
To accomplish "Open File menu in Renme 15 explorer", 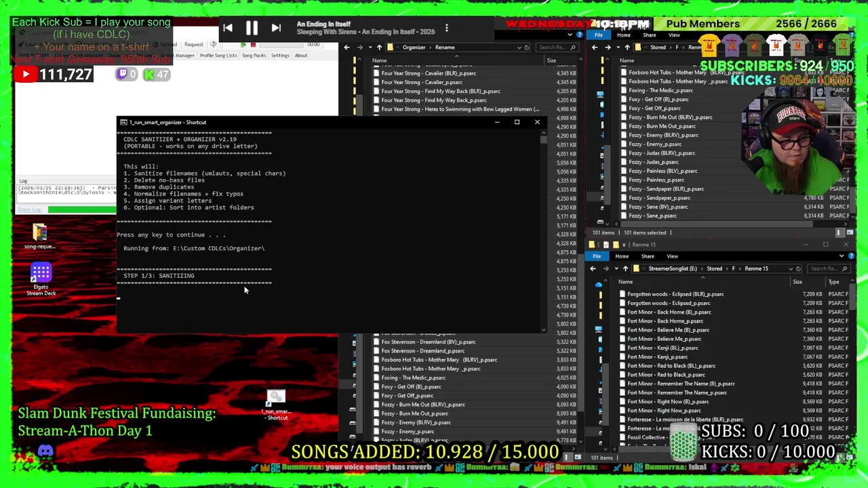I will click(597, 256).
